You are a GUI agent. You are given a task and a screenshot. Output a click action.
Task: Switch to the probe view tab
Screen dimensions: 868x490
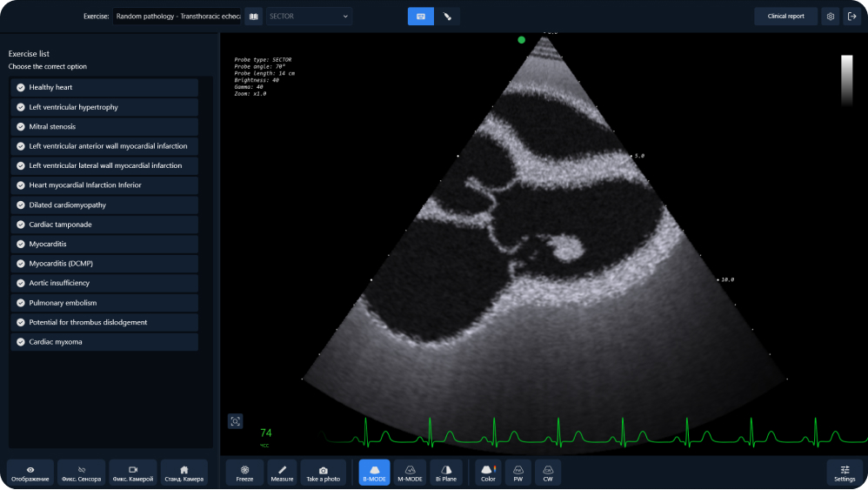(x=447, y=17)
